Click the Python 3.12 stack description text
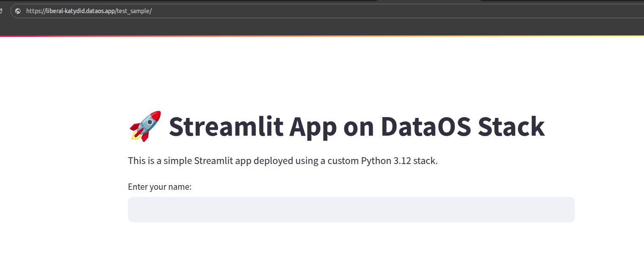This screenshot has height=257, width=644. point(282,161)
